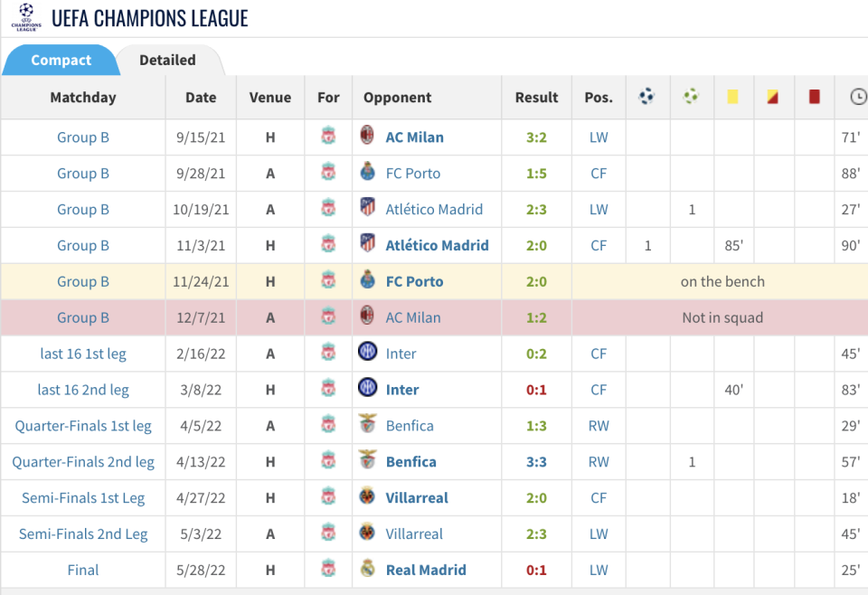Click the Final matchday link
The width and height of the screenshot is (868, 595).
point(83,570)
